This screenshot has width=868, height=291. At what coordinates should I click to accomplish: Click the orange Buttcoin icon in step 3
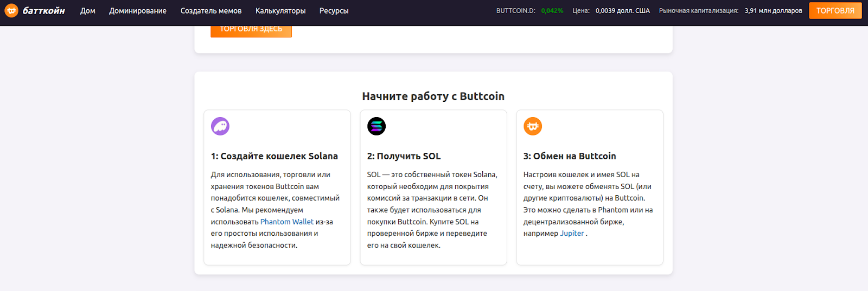pos(533,126)
